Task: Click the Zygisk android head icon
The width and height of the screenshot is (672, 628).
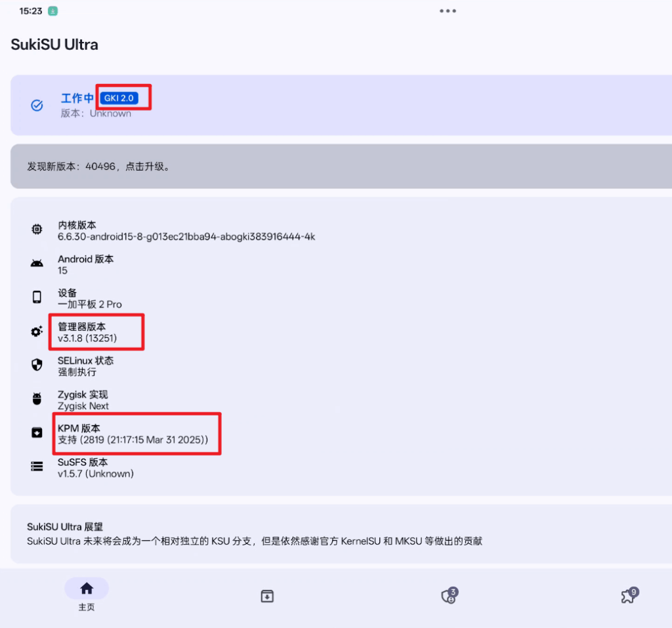Action: tap(36, 399)
